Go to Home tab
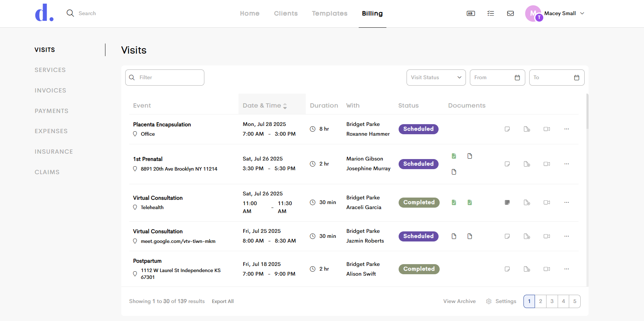The width and height of the screenshot is (644, 321). click(250, 13)
